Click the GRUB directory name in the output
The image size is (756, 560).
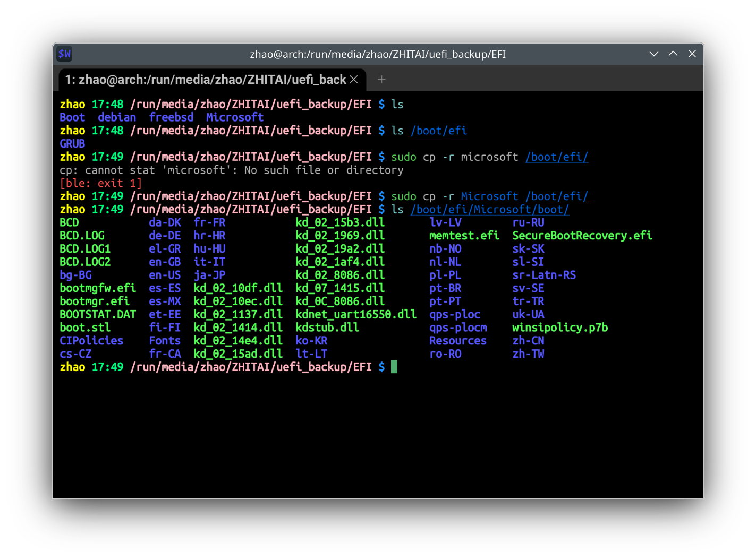pyautogui.click(x=72, y=143)
